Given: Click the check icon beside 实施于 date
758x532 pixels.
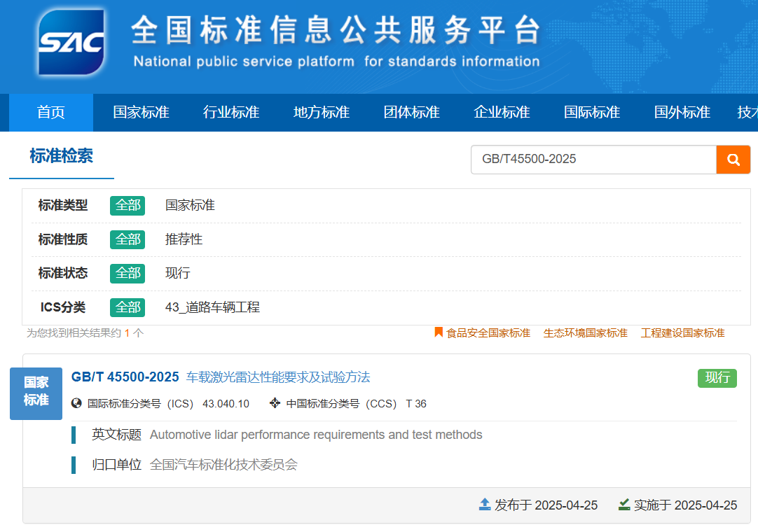Looking at the screenshot, I should pyautogui.click(x=623, y=505).
